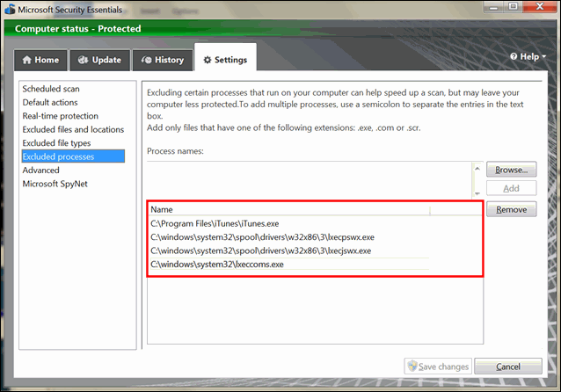Open Excluded files and locations settings

(73, 129)
